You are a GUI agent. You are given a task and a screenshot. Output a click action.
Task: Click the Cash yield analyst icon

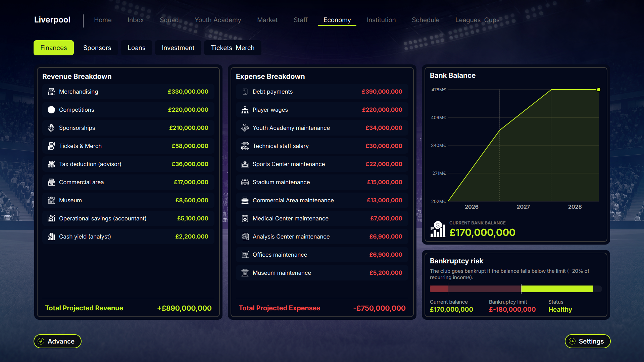pos(51,237)
